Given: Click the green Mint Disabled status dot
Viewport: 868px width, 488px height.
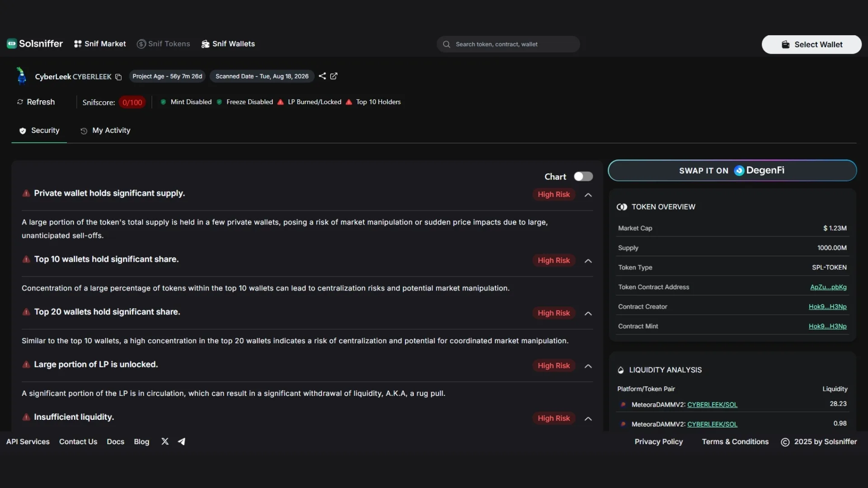Looking at the screenshot, I should coord(163,102).
